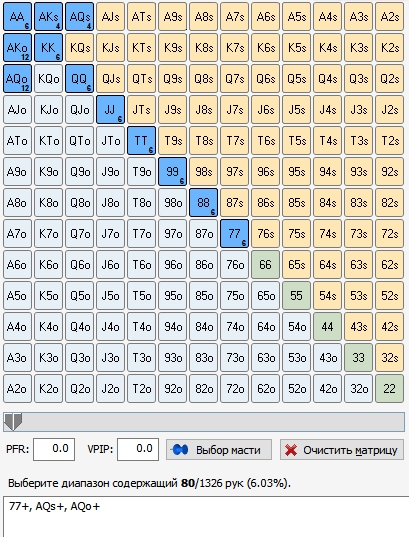The height and width of the screenshot is (537, 409).
Task: Select the 22 pocket pair cell
Action: point(389,389)
